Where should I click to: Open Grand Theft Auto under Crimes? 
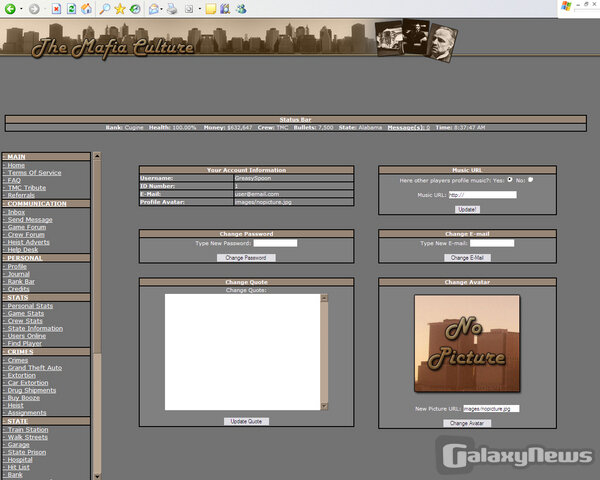[x=35, y=367]
